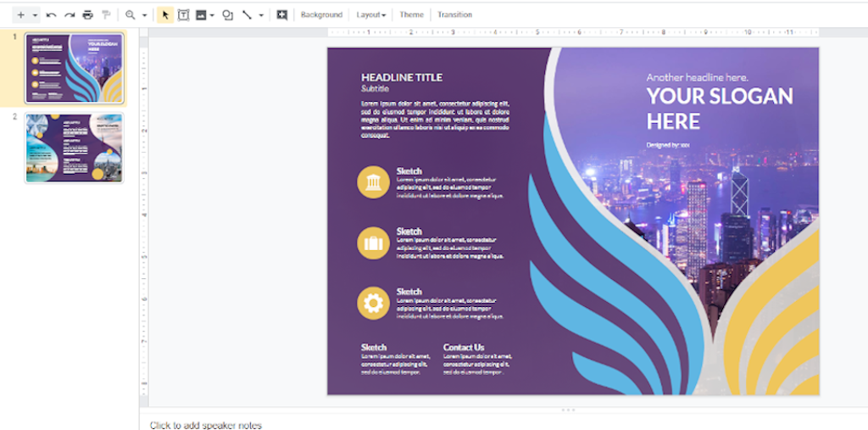Select the line tool

tap(247, 15)
